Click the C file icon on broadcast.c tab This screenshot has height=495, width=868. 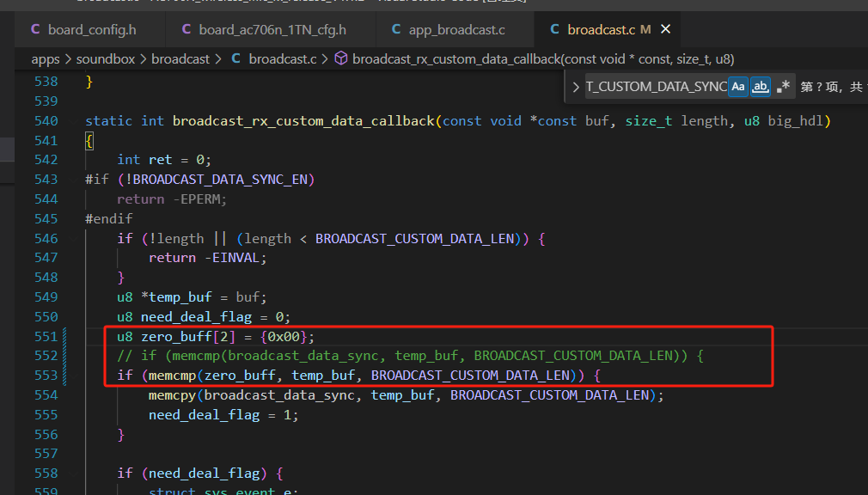click(x=554, y=29)
